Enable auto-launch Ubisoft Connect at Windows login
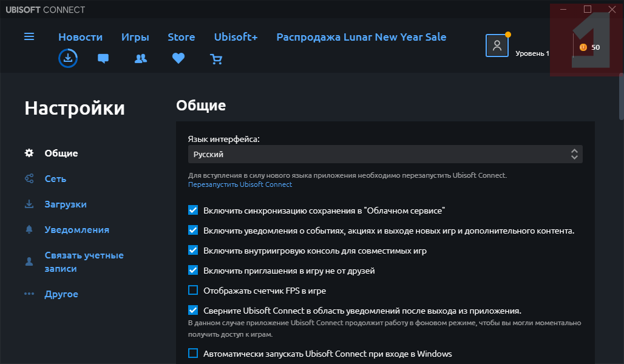The image size is (624, 364). tap(193, 353)
